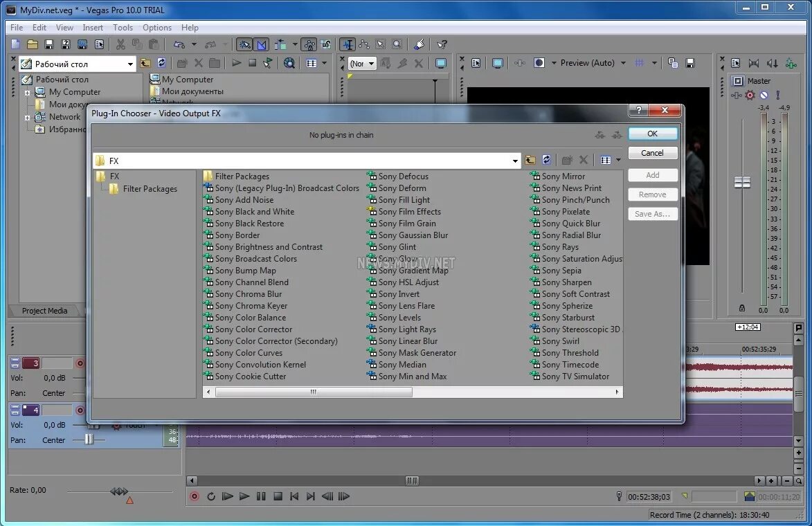Open the Edit menu
This screenshot has width=812, height=526.
click(x=39, y=28)
